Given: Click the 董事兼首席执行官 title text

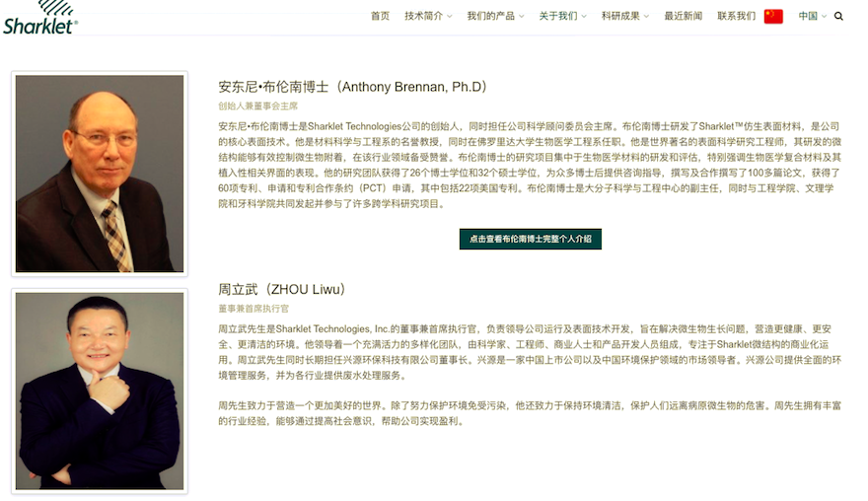Looking at the screenshot, I should 253,309.
